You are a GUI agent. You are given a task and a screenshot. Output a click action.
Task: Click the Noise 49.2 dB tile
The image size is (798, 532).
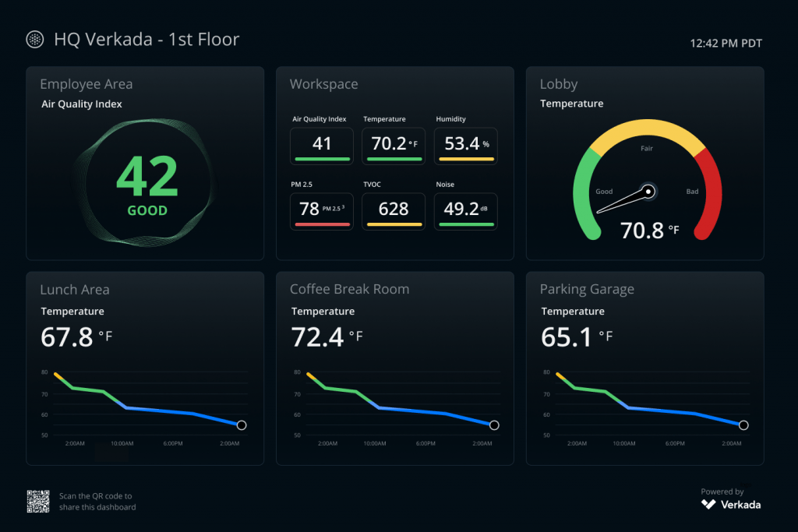click(x=465, y=211)
